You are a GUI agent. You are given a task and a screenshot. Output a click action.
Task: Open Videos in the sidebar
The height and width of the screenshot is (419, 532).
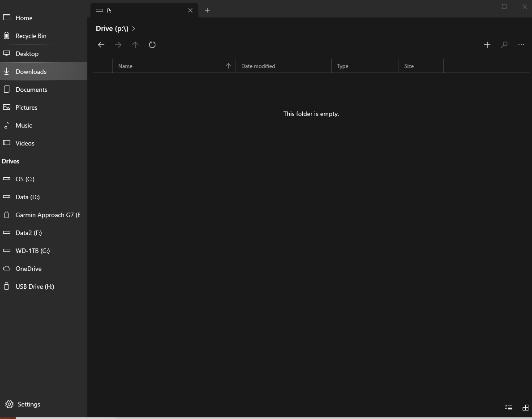pyautogui.click(x=43, y=143)
